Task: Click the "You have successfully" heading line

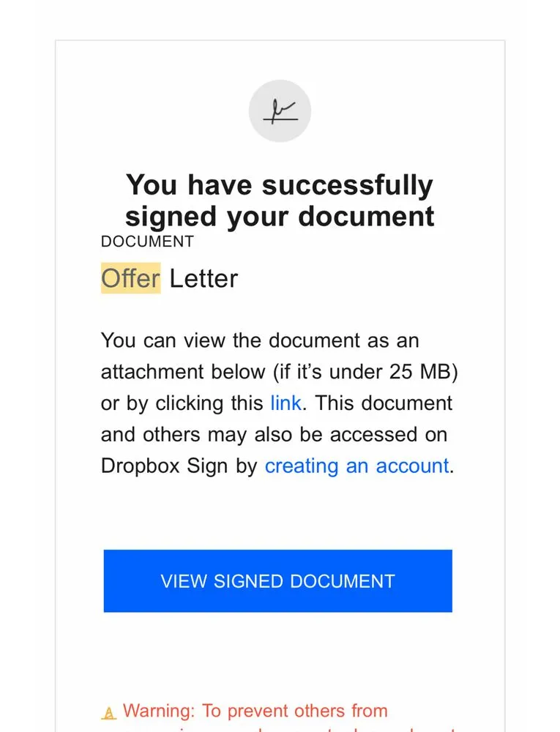Action: tap(279, 185)
